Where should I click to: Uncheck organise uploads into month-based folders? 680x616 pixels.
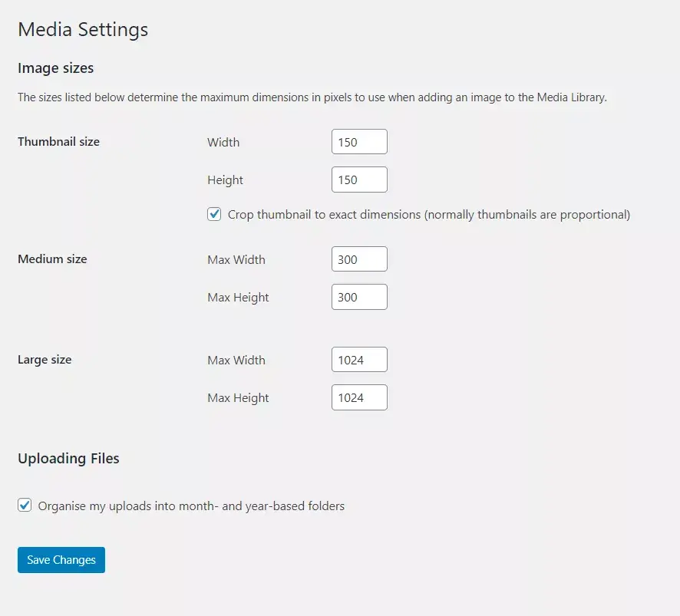point(24,505)
